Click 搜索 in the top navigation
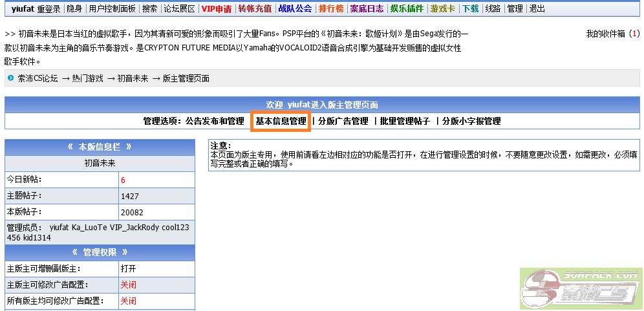 [149, 9]
